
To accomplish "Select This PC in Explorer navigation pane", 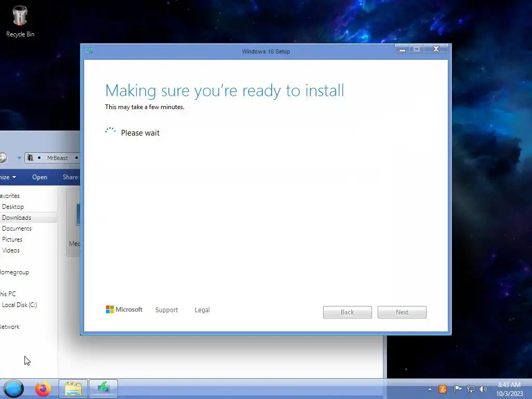I will (x=8, y=294).
